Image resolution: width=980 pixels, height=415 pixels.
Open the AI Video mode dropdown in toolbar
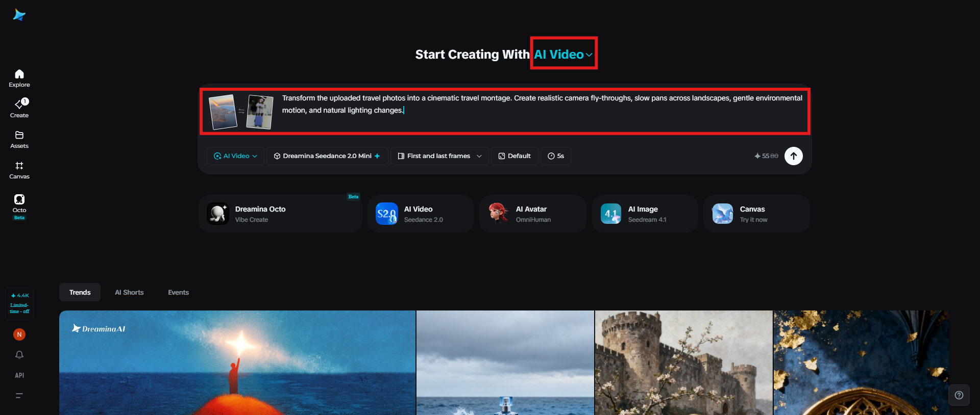[235, 156]
